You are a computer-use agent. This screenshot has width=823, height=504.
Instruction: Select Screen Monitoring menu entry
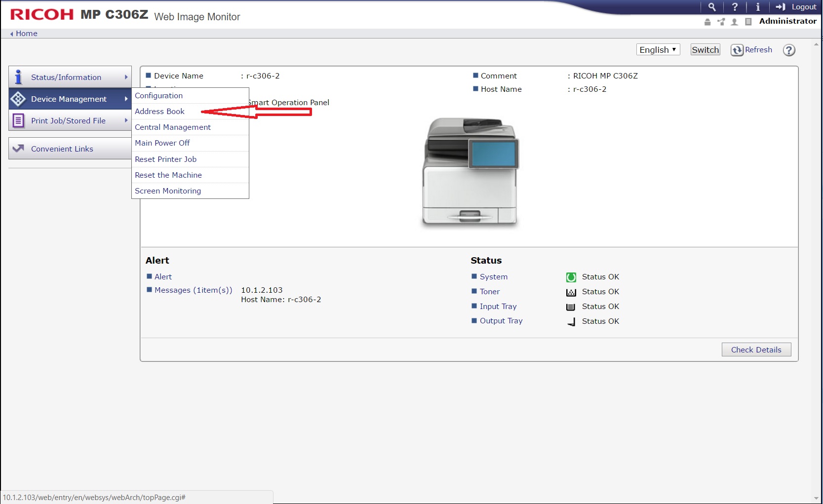point(168,191)
